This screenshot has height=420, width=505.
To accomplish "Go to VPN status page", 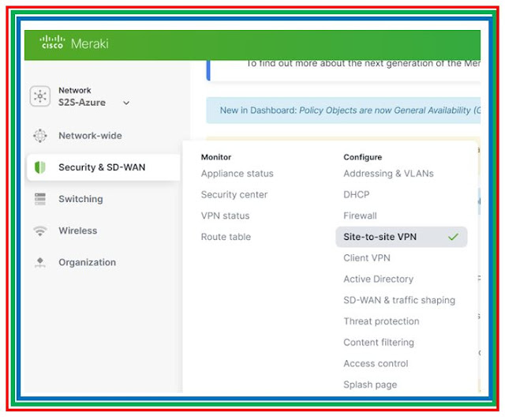I will click(x=225, y=216).
